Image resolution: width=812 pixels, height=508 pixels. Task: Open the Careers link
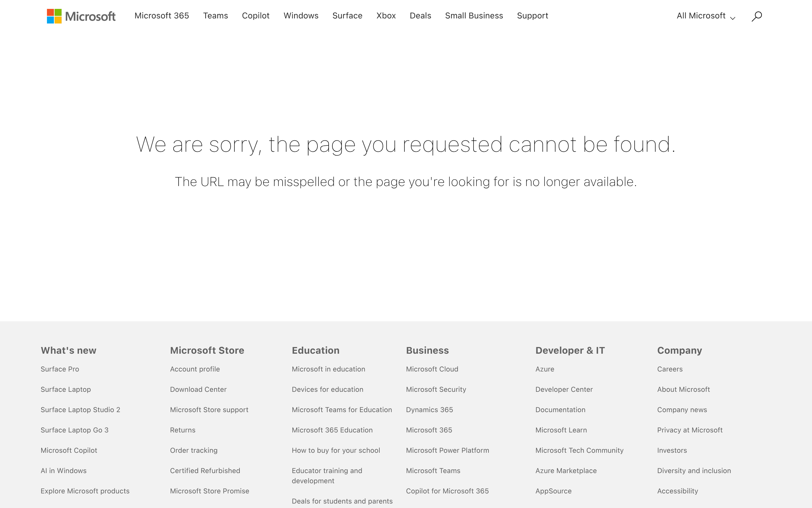tap(670, 369)
